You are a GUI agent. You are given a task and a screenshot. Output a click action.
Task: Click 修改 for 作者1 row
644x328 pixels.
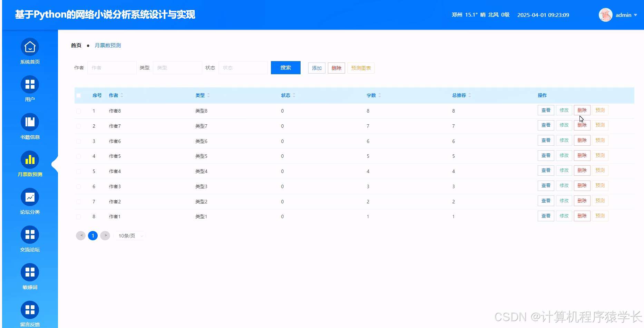[564, 216]
